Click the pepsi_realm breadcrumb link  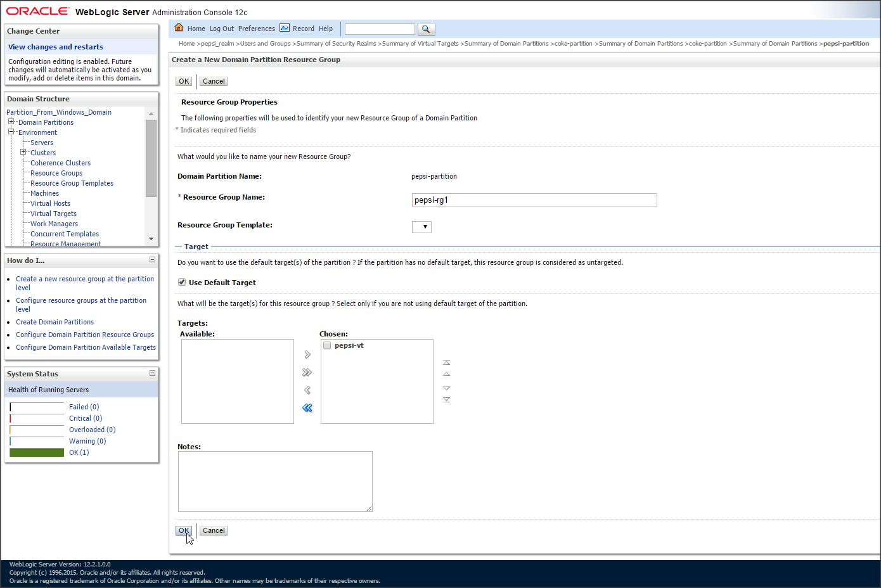[x=217, y=44]
